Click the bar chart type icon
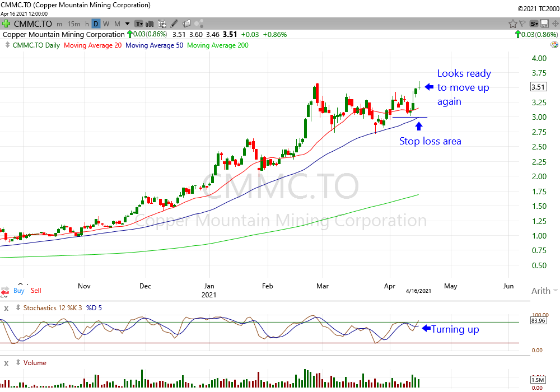 point(150,24)
